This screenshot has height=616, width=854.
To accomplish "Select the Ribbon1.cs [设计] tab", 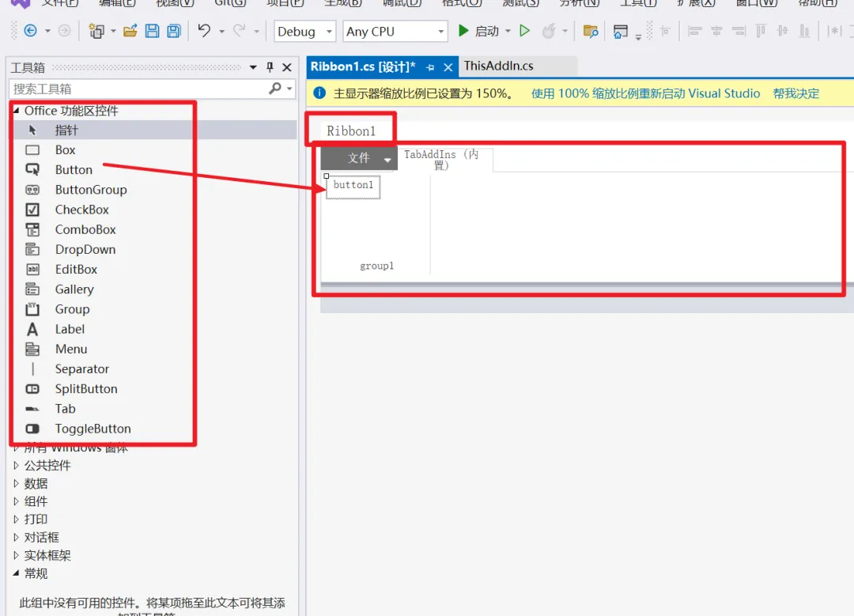I will 363,66.
